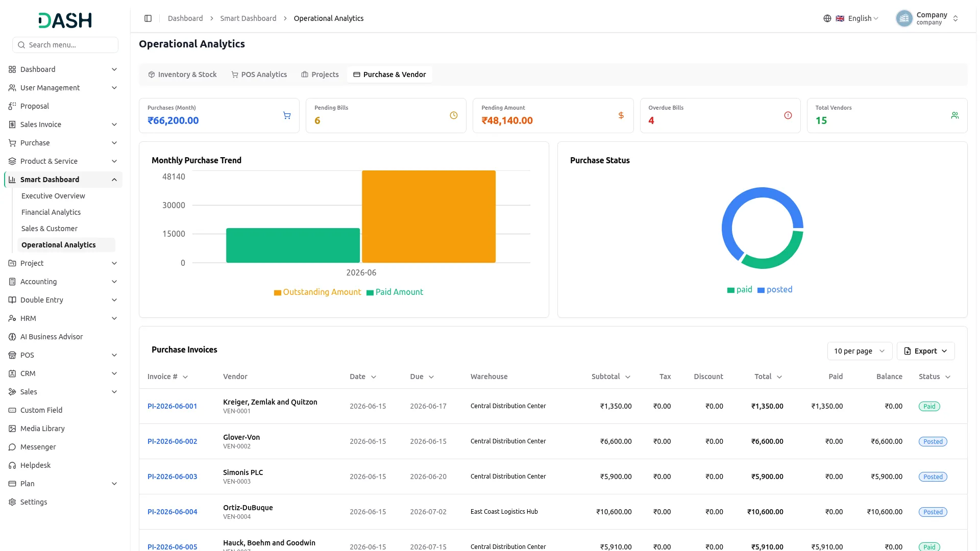Click the Helpdesk headset icon
This screenshot has width=980, height=551.
pyautogui.click(x=12, y=465)
